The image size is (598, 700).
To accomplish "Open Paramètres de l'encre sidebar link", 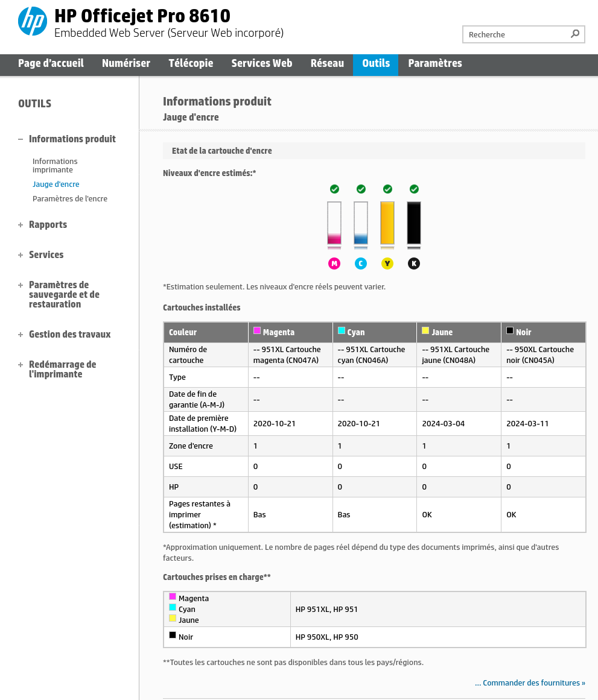I will coord(70,198).
